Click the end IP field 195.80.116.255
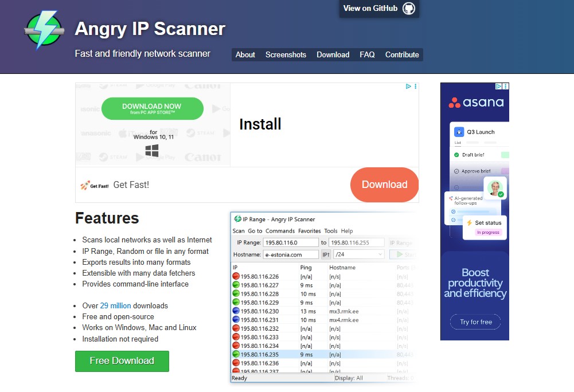The image size is (574, 392). [356, 242]
